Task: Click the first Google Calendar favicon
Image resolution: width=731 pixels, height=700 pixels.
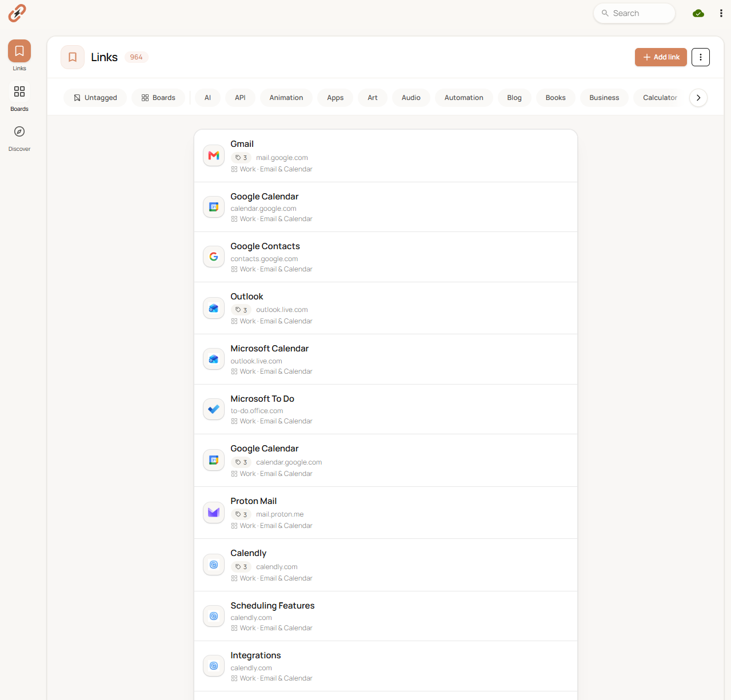Action: [x=214, y=207]
